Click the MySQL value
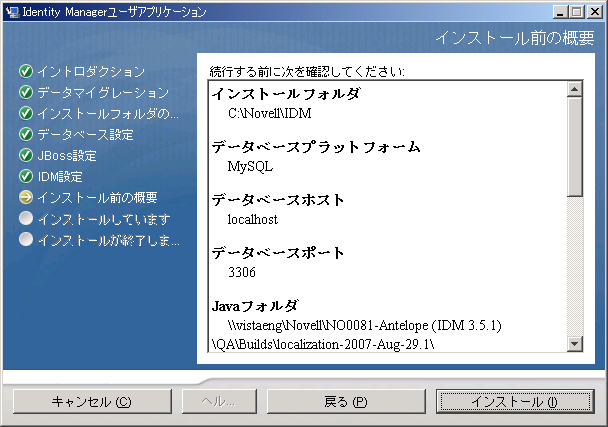Image resolution: width=608 pixels, height=427 pixels. pos(250,167)
